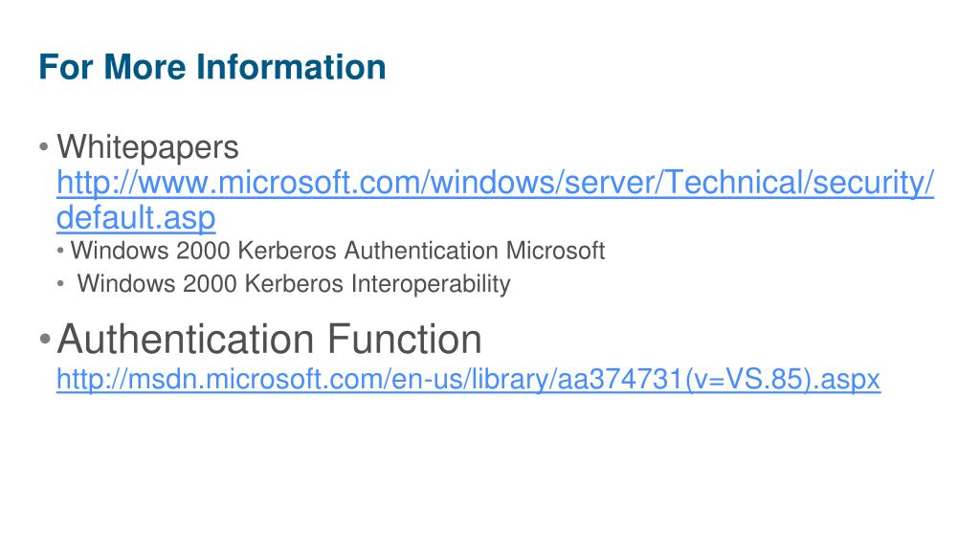The width and height of the screenshot is (980, 551).
Task: Click bullet dot before Authentication Function
Action: 44,340
